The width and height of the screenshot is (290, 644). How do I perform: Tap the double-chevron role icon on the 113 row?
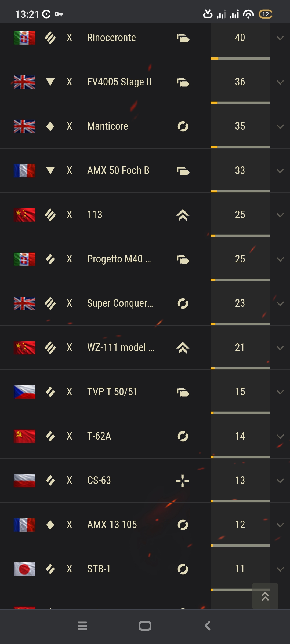pos(183,215)
